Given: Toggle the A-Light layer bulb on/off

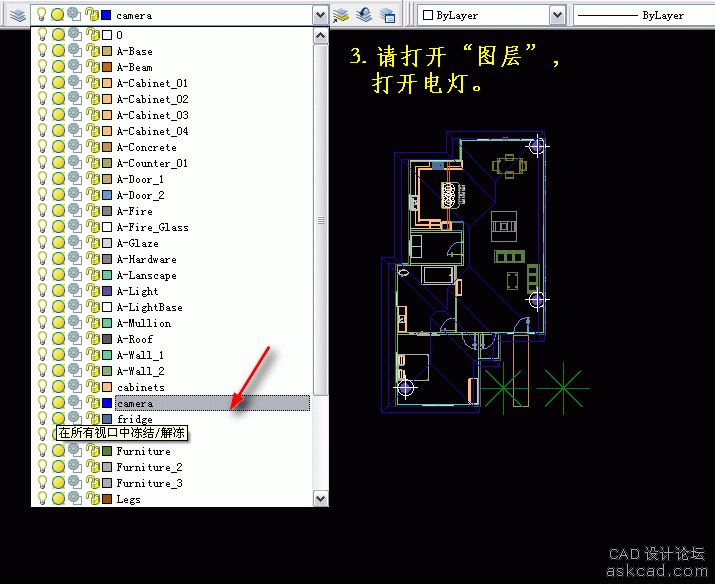Looking at the screenshot, I should (42, 291).
